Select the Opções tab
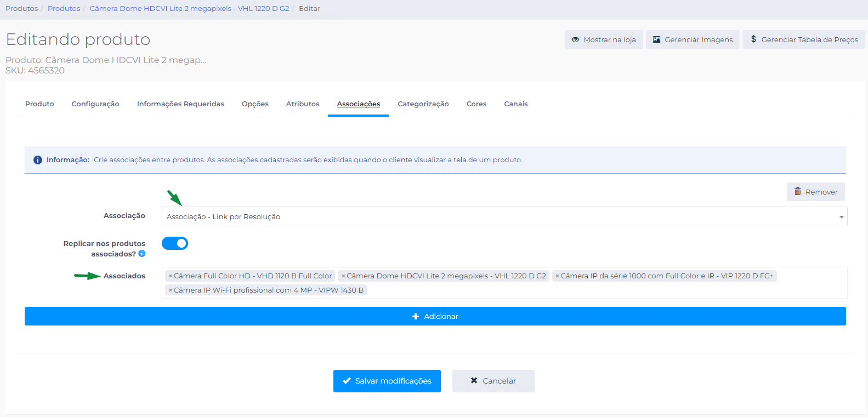 (255, 104)
